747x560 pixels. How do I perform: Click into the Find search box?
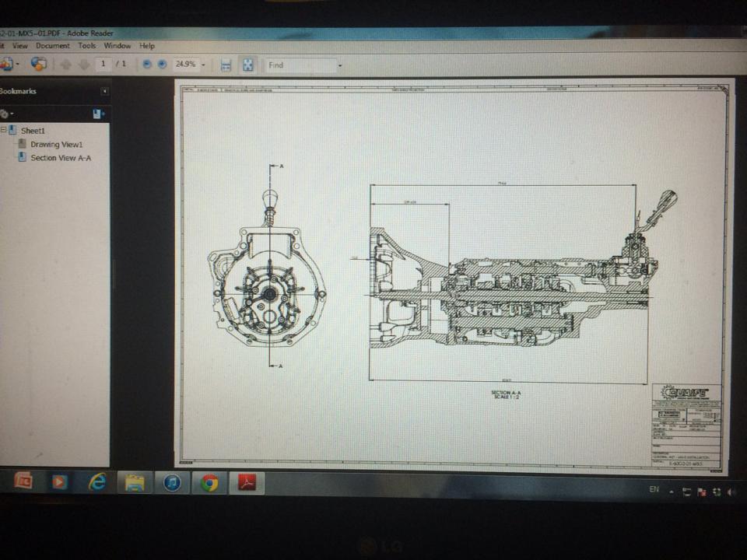(x=301, y=65)
